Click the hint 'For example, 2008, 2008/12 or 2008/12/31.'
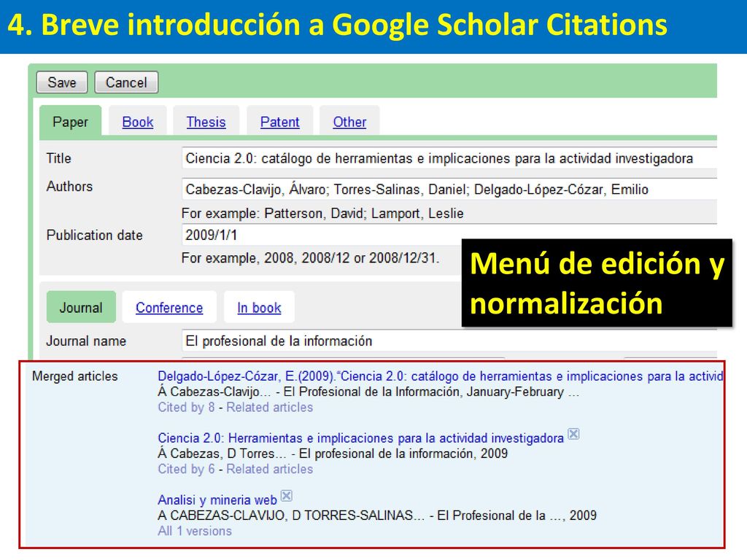747x560 pixels. click(310, 258)
